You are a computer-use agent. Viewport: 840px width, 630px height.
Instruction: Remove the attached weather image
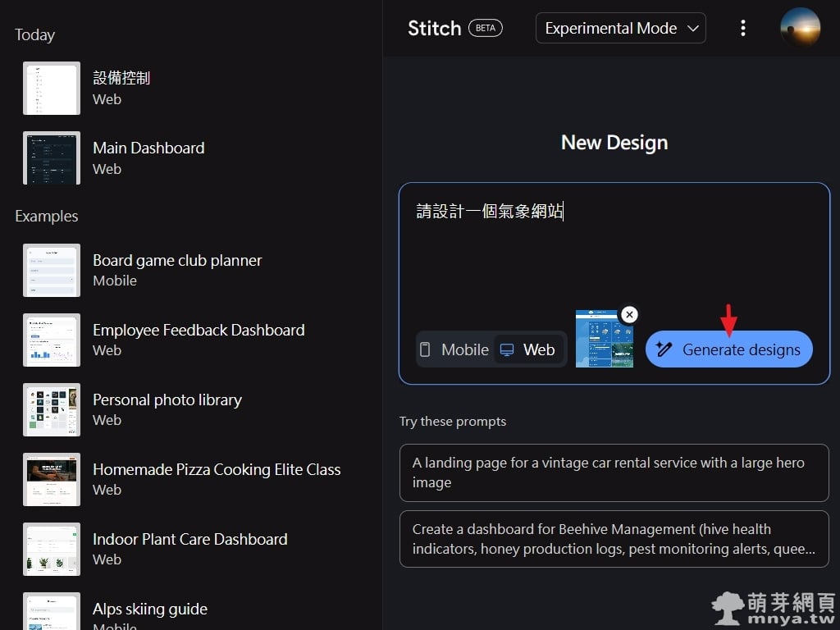tap(629, 315)
